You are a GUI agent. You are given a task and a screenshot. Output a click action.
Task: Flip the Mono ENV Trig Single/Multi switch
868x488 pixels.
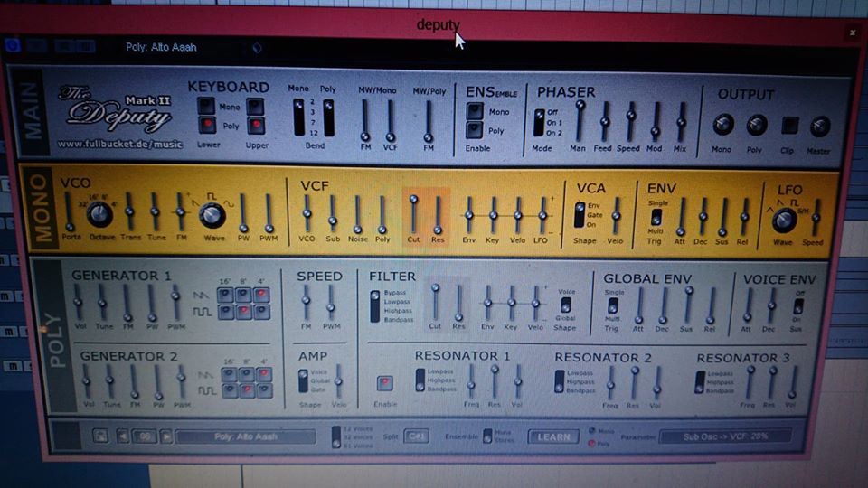pyautogui.click(x=656, y=216)
